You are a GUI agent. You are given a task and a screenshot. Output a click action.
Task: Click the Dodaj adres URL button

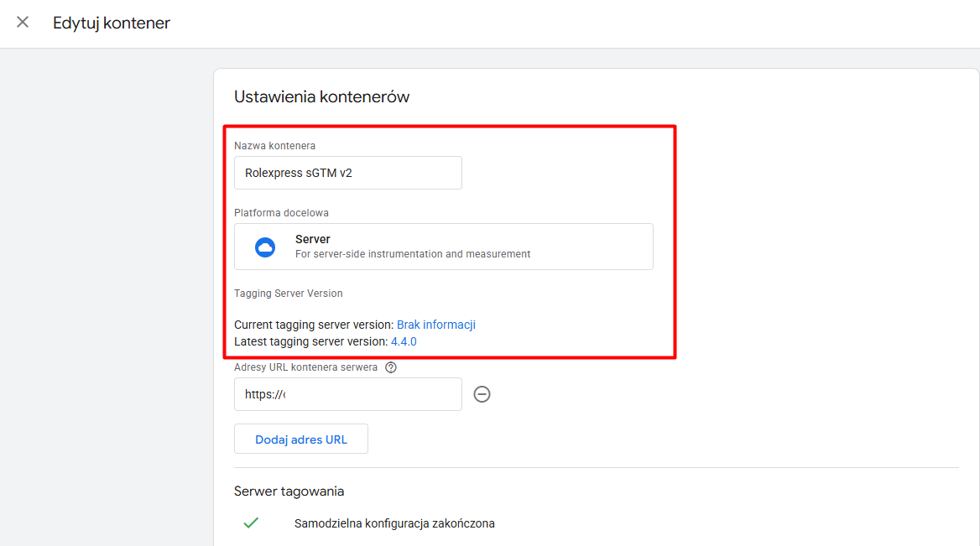click(x=300, y=439)
